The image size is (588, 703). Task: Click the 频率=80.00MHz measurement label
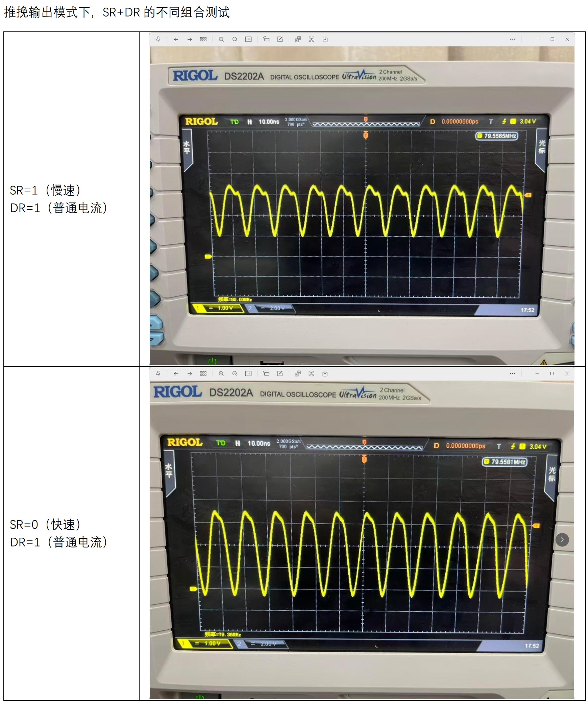(x=235, y=299)
